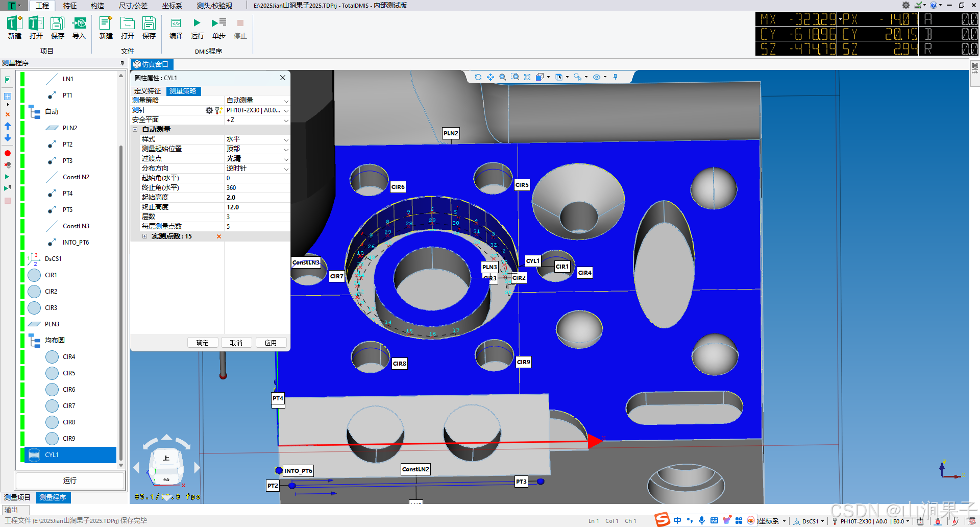
Task: Compile the DMIS program
Action: (176, 28)
